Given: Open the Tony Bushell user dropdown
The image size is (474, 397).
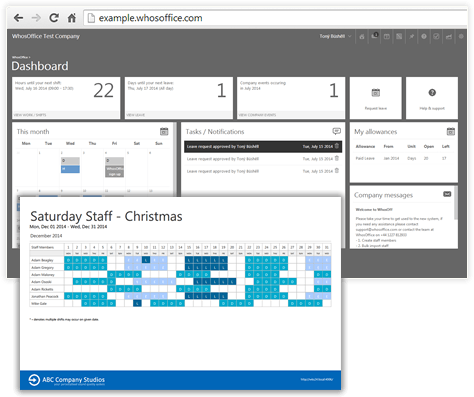Looking at the screenshot, I should 335,36.
